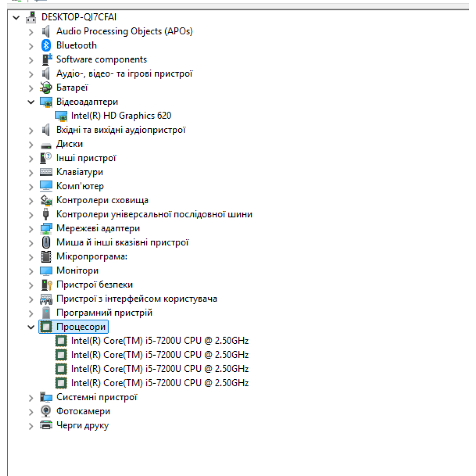Expand the Системні пристрої category

point(31,397)
